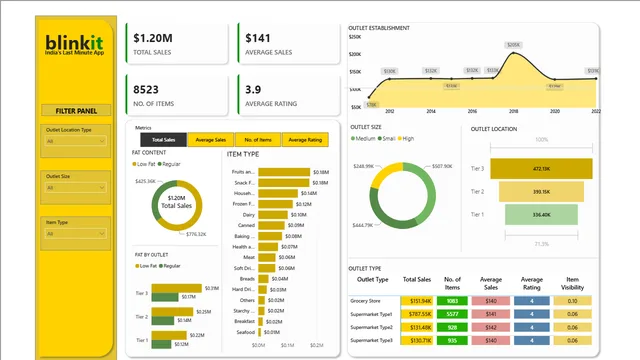Click Small legend in Outlet Size
The width and height of the screenshot is (640, 360).
[387, 138]
